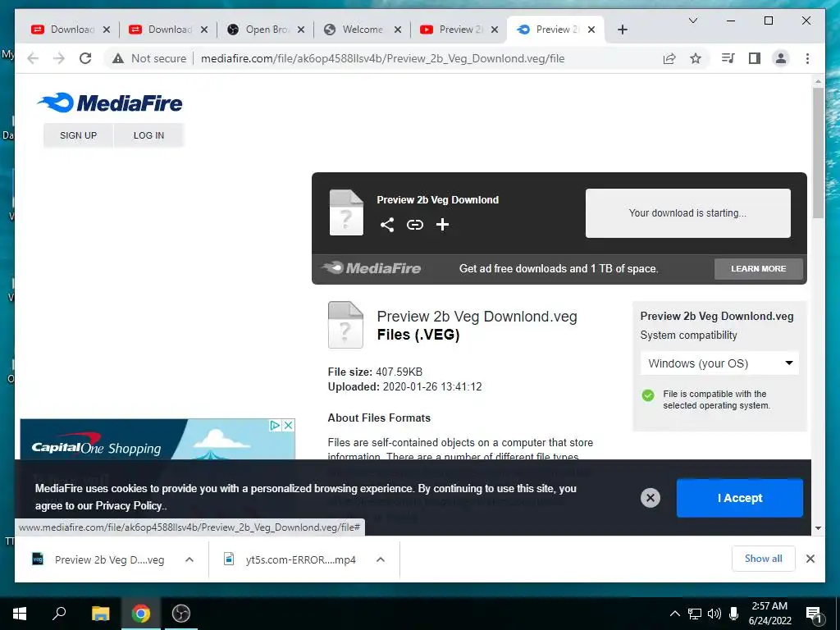Expand options for yt5s.com-ERROR mp4 download
Image resolution: width=840 pixels, height=630 pixels.
tap(381, 559)
